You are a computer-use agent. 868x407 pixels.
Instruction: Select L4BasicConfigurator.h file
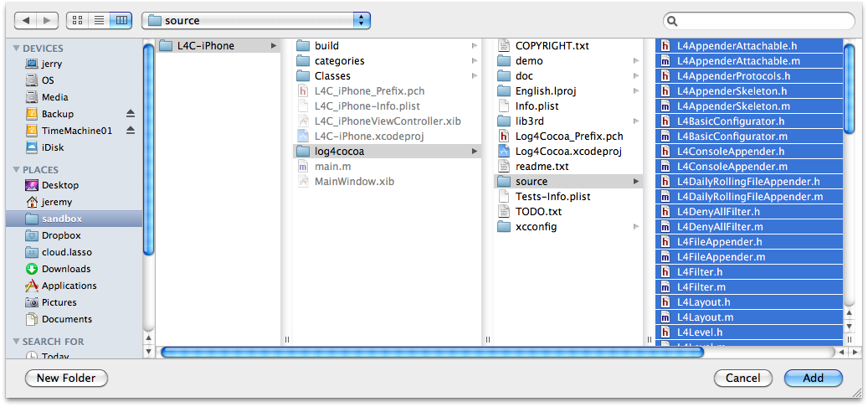(x=749, y=121)
